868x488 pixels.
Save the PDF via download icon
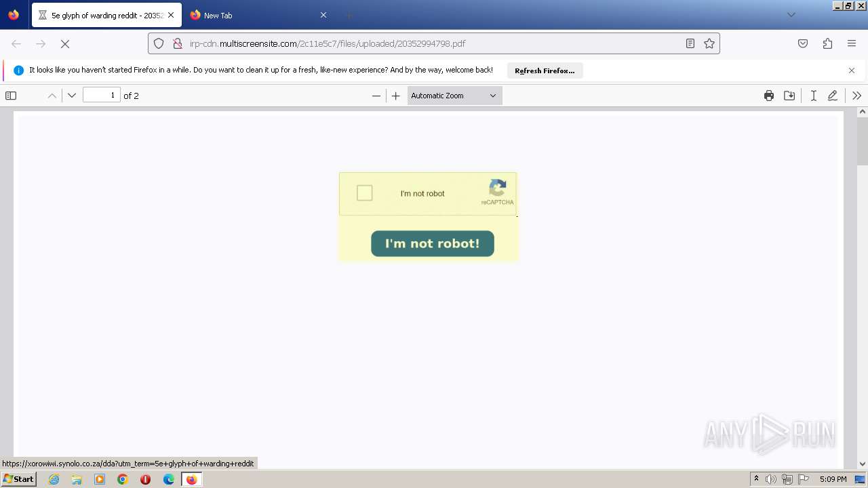789,96
